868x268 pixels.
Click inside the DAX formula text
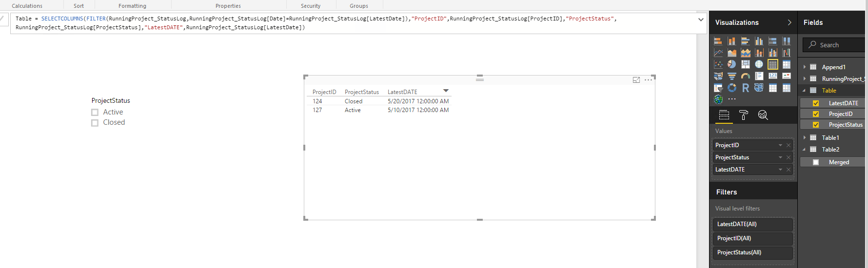[x=316, y=23]
